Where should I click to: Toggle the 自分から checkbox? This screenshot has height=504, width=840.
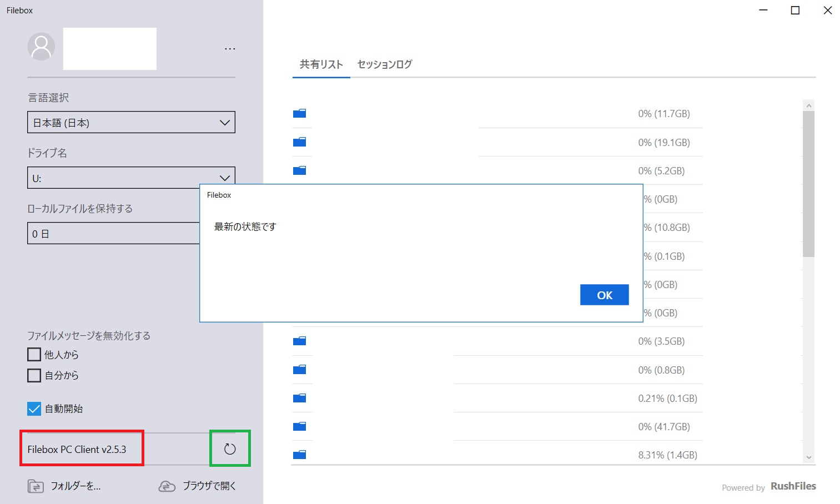tap(34, 375)
